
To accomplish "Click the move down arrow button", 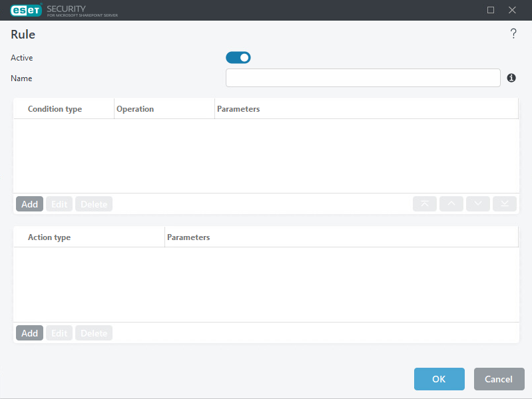I will coord(478,204).
